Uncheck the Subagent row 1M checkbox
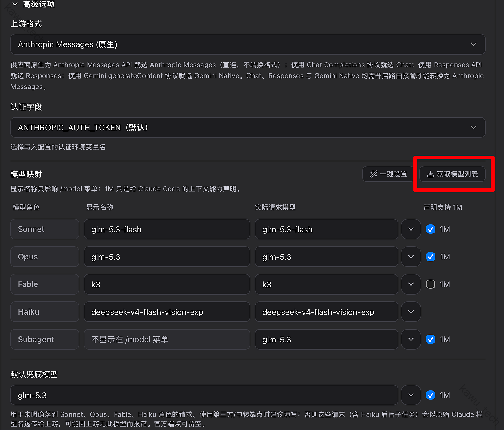This screenshot has height=430, width=504. pyautogui.click(x=431, y=339)
